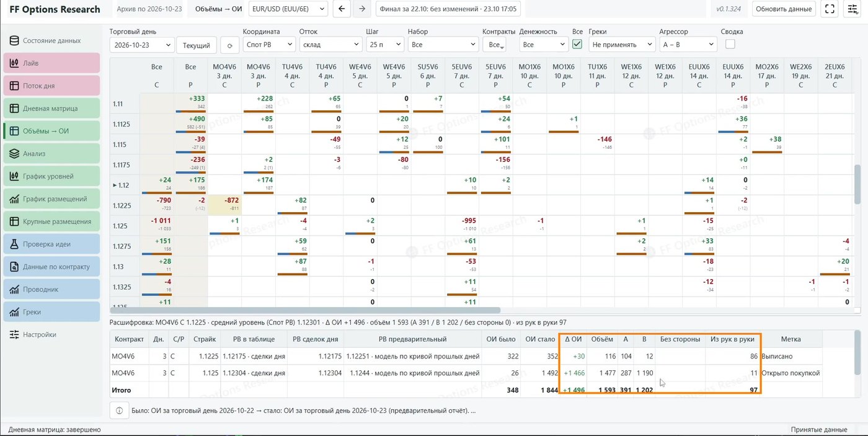Click the database icon beside Состояние данных
This screenshot has width=868, height=436.
click(14, 40)
